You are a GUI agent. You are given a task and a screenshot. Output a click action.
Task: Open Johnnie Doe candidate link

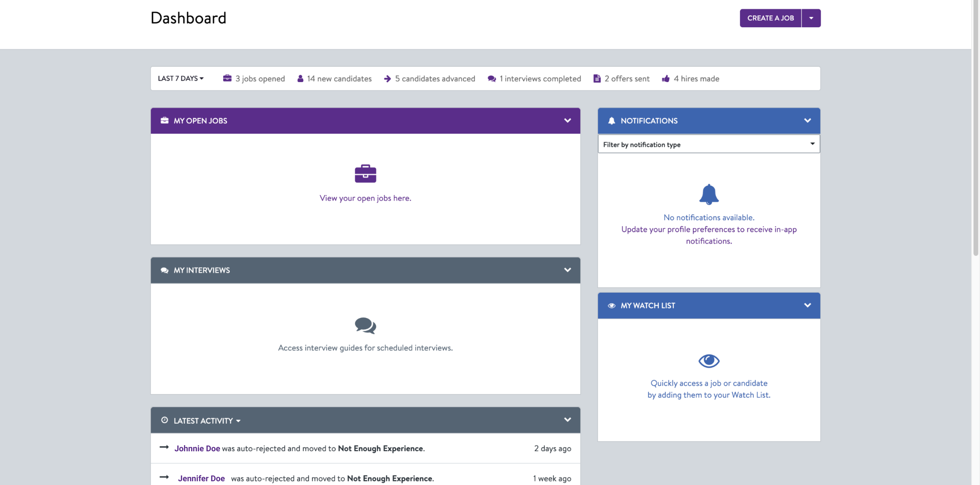[197, 448]
